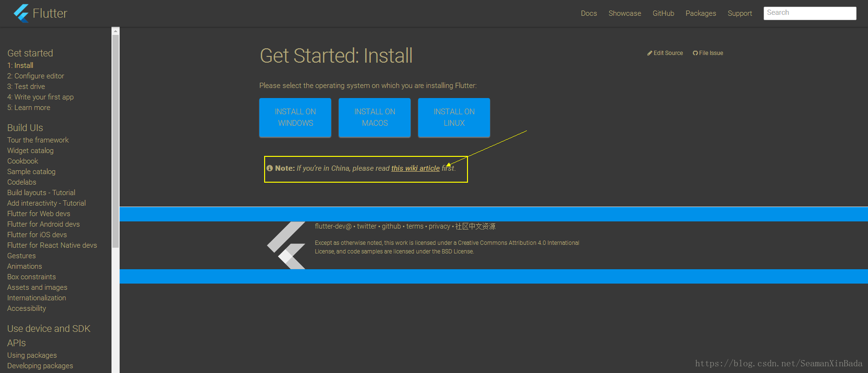The height and width of the screenshot is (373, 868).
Task: Click the 'Build UIs' sidebar heading
Action: pos(25,128)
